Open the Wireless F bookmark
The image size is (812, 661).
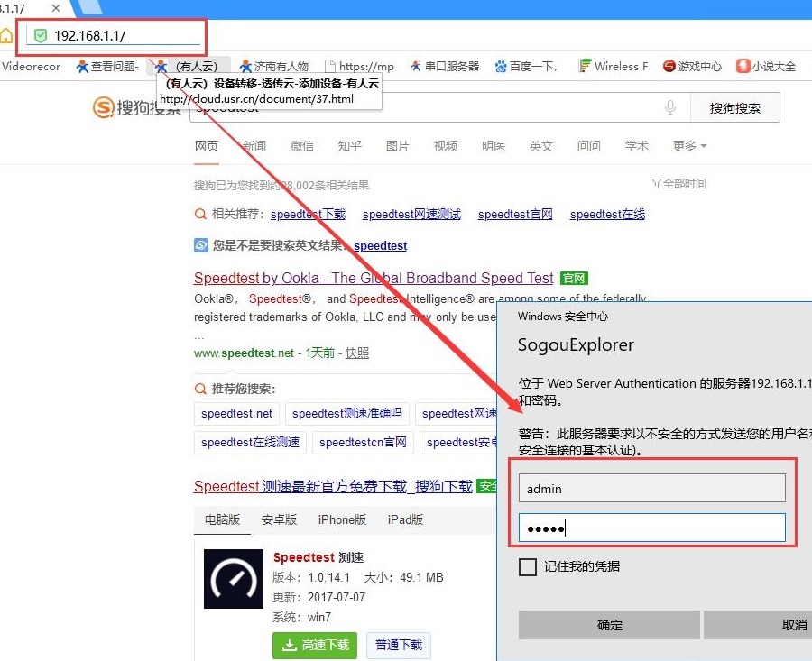point(614,66)
